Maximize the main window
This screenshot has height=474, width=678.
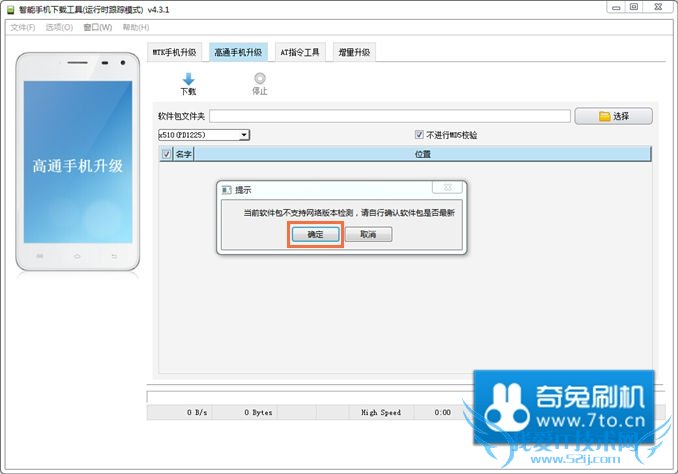634,7
